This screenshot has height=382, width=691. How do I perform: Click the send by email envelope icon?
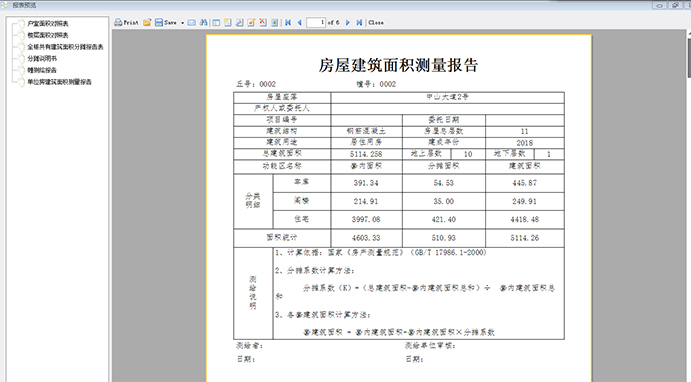(192, 22)
